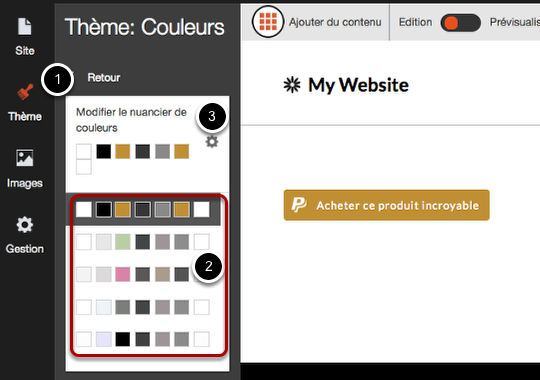Select the highlighted gold palette row

point(143,209)
